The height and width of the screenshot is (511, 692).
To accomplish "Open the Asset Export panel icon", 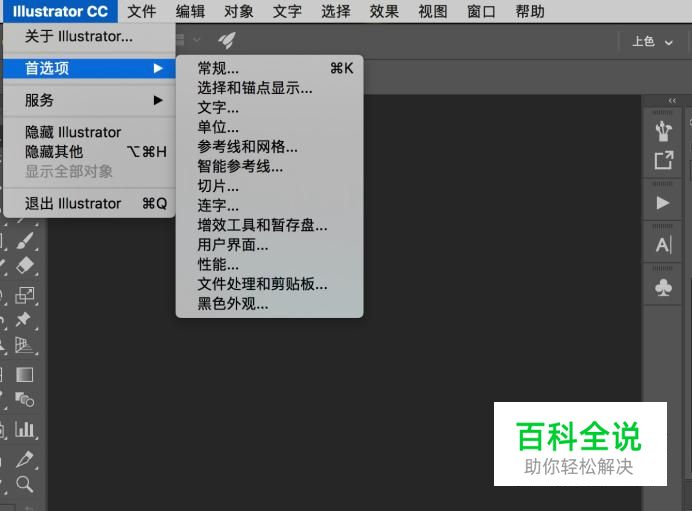I will tap(663, 160).
